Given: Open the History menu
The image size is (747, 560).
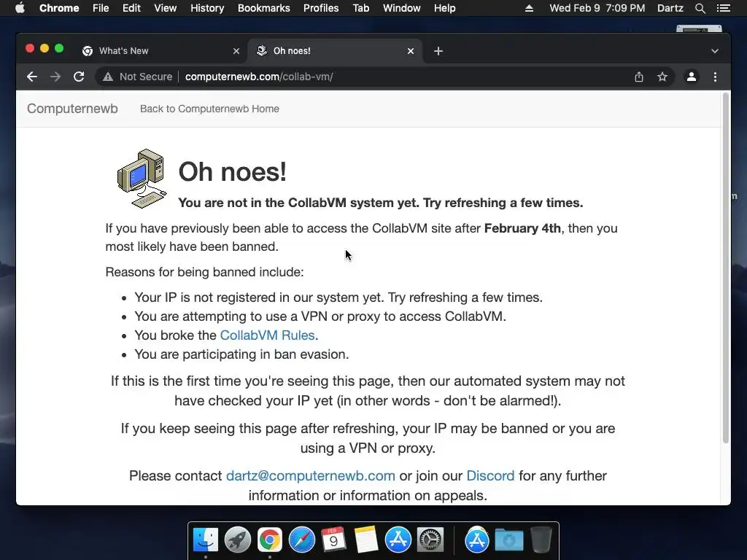Looking at the screenshot, I should pyautogui.click(x=207, y=8).
